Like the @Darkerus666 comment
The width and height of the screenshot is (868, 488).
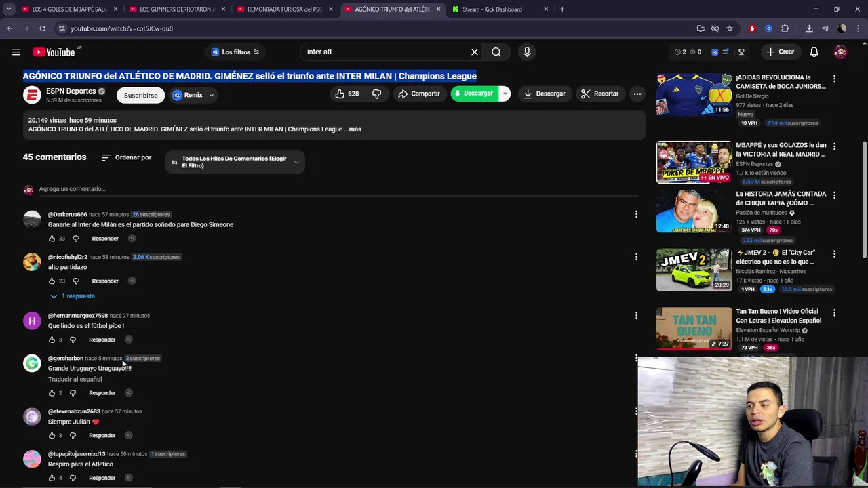[x=52, y=239]
